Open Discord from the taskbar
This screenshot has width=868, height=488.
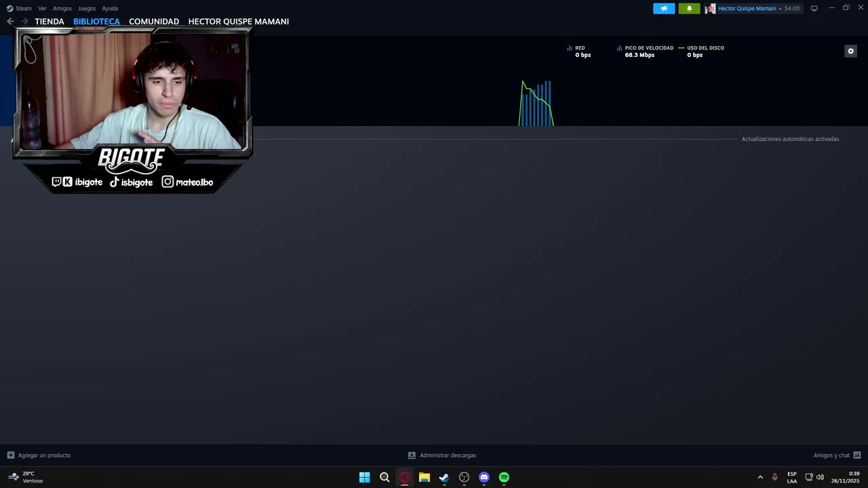(484, 477)
